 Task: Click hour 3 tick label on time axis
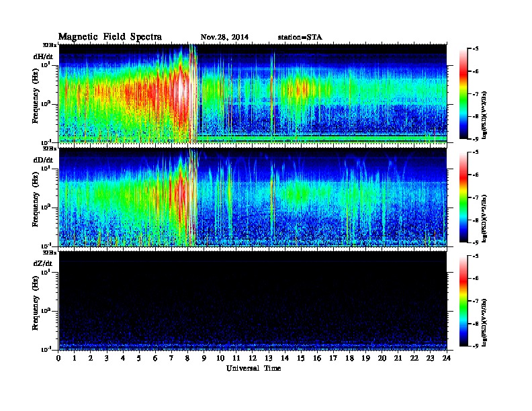(107, 359)
